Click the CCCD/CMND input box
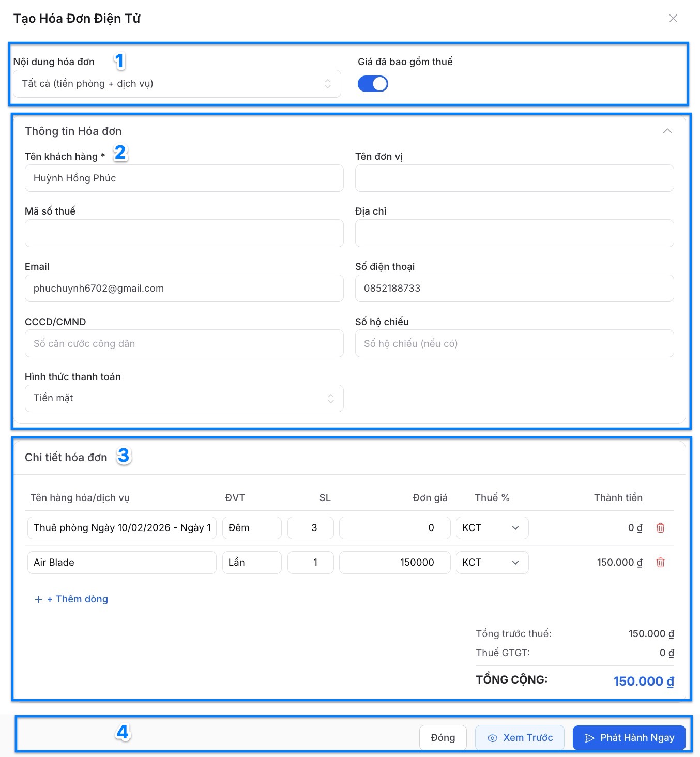 coord(184,343)
